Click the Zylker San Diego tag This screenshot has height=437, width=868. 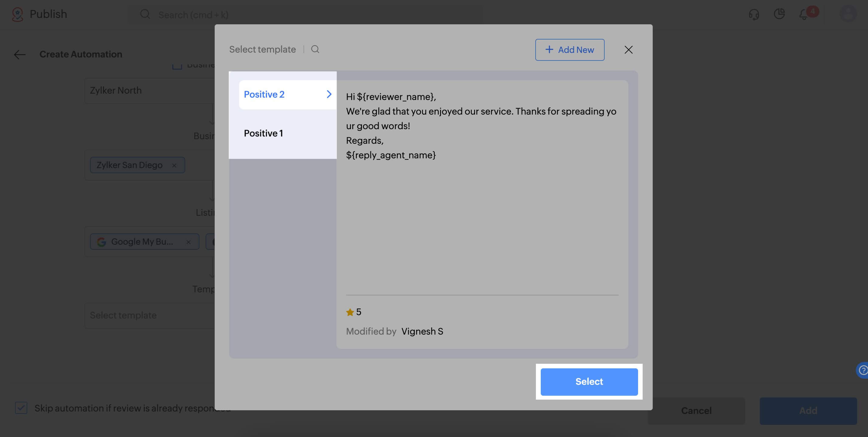coord(137,165)
